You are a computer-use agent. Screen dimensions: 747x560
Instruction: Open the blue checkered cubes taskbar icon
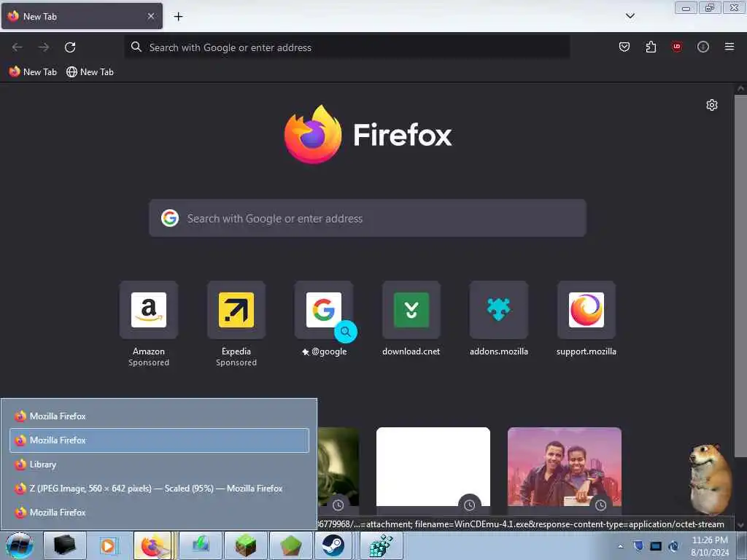coord(381,545)
